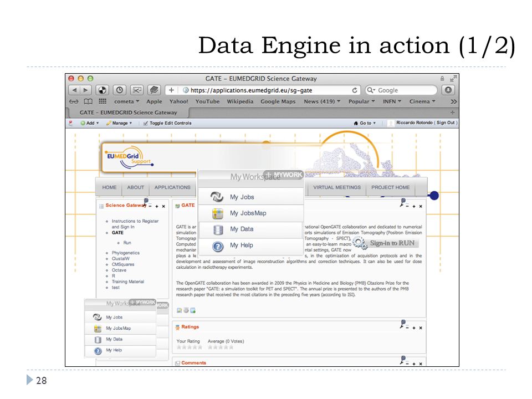The height and width of the screenshot is (399, 532).
Task: Reload the page via refresh icon
Action: click(x=355, y=90)
